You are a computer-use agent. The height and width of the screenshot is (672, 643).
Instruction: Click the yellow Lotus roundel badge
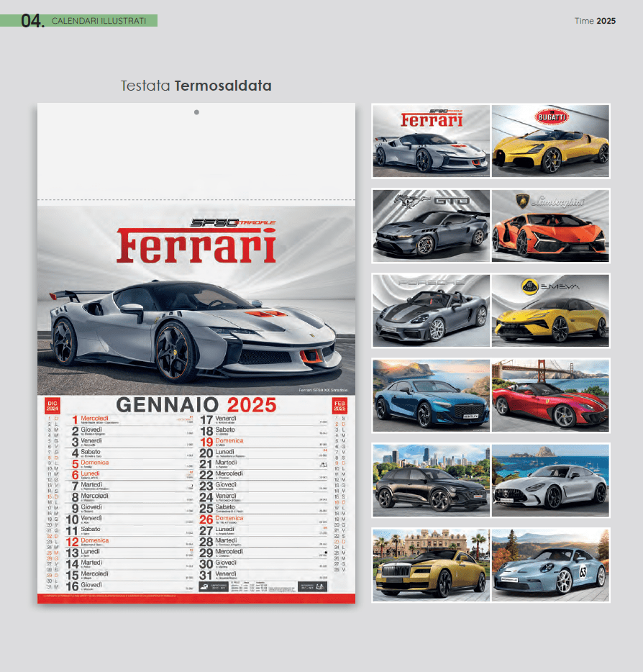click(x=529, y=286)
